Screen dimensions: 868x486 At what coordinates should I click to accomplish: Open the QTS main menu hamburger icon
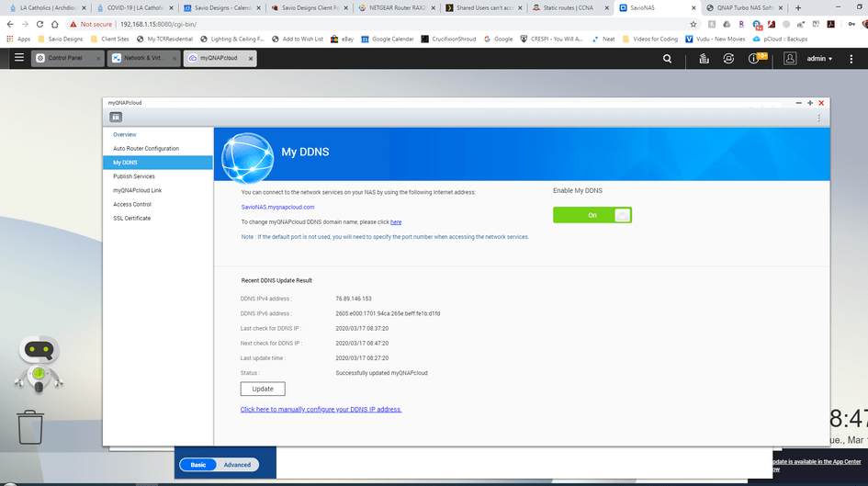[19, 58]
